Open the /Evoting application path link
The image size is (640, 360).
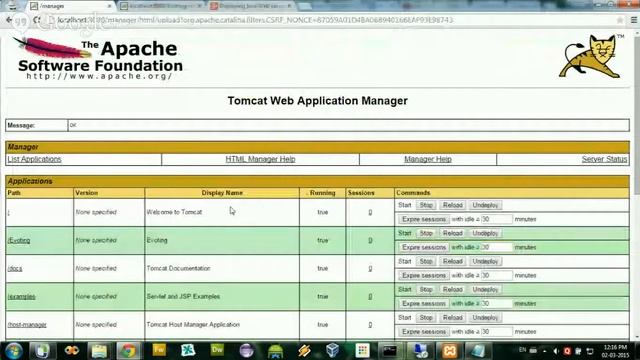[19, 240]
